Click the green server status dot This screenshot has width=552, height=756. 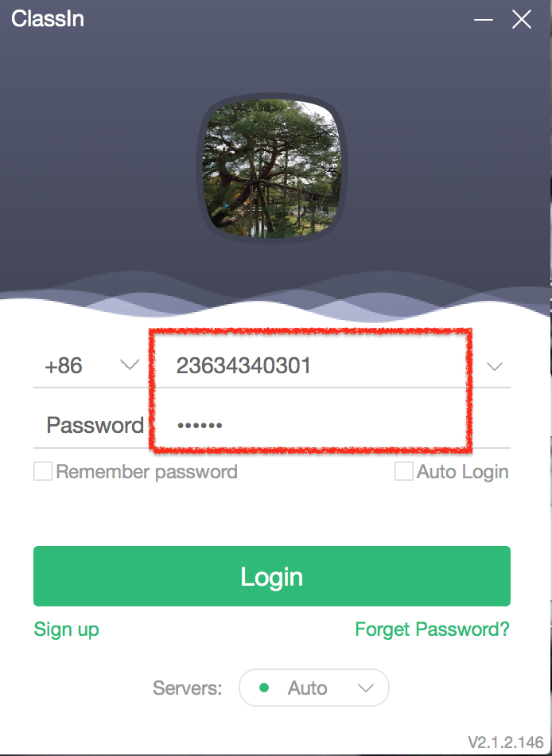point(264,688)
